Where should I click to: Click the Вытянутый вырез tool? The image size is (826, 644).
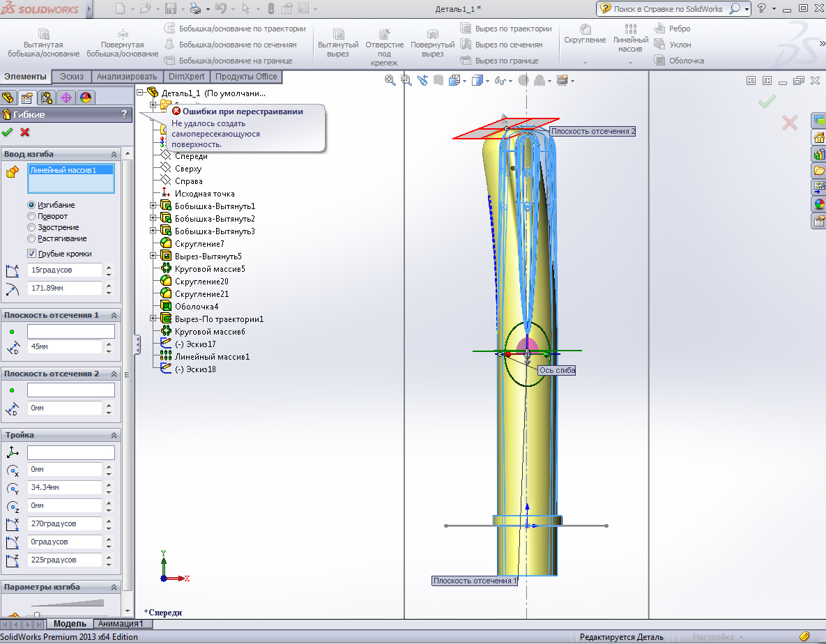pyautogui.click(x=338, y=34)
